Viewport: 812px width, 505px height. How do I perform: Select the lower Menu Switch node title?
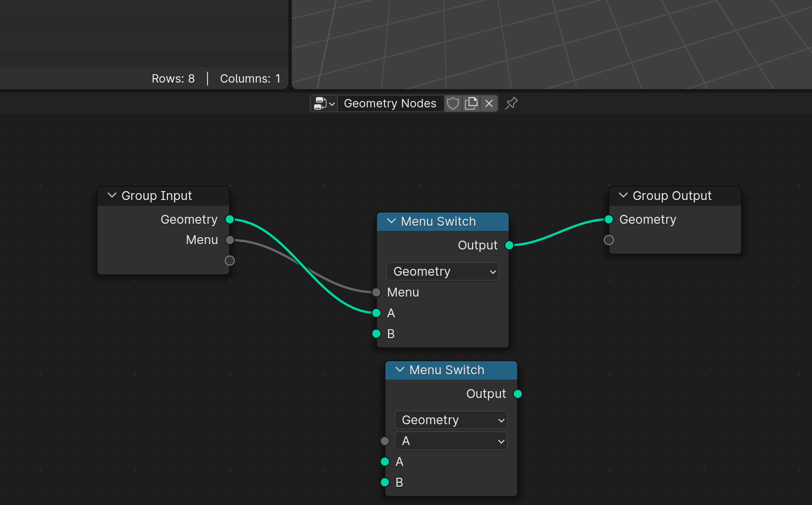tap(447, 370)
